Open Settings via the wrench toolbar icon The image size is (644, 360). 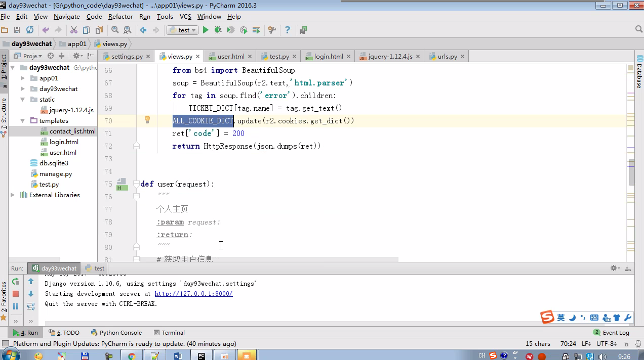click(x=272, y=30)
